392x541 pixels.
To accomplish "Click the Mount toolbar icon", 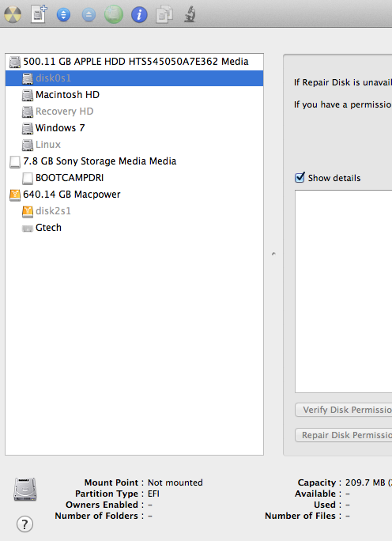I will (63, 15).
